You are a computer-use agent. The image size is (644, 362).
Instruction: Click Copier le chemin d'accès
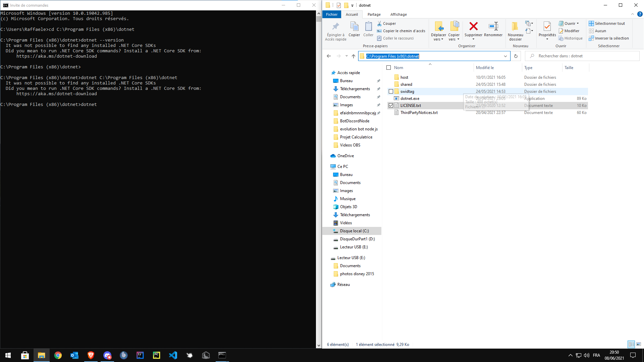click(401, 31)
